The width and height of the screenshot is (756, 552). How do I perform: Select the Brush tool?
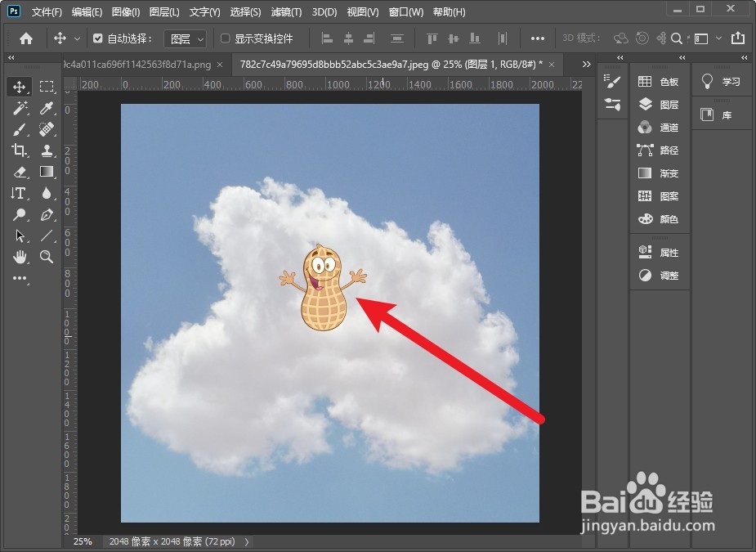[20, 129]
